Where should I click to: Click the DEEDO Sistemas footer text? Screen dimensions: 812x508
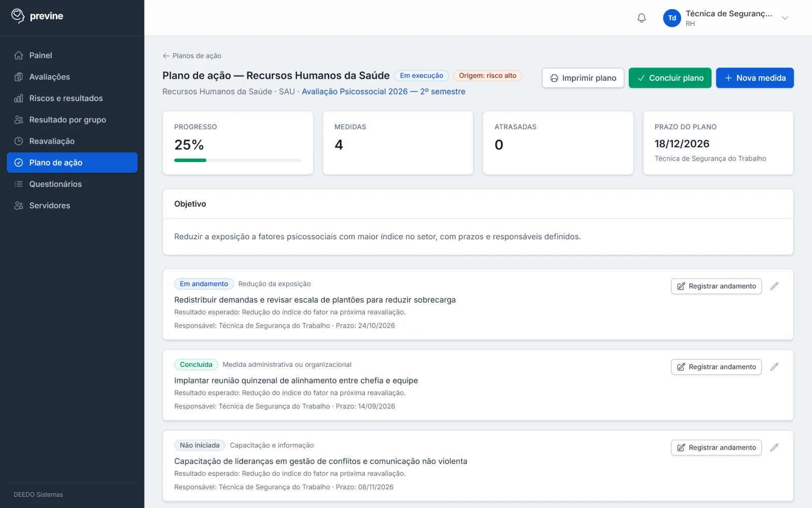click(39, 495)
